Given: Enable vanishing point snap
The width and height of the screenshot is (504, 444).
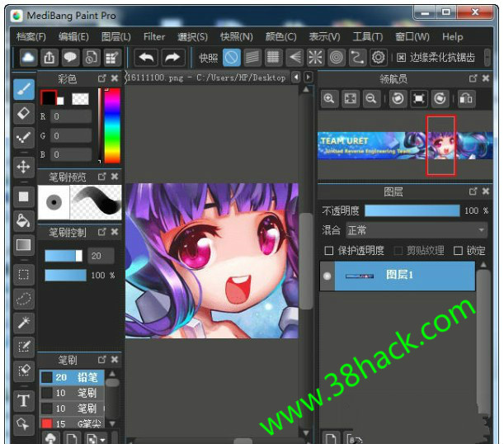Looking at the screenshot, I should pos(294,58).
